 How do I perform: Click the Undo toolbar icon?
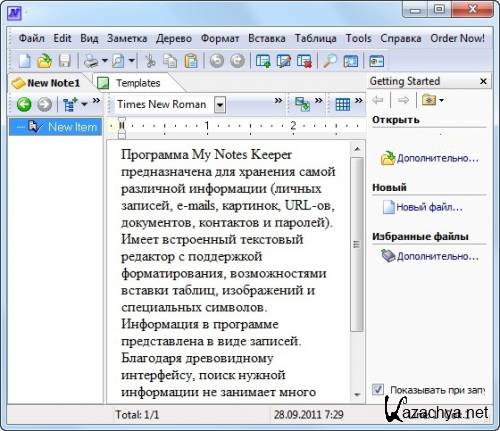pyautogui.click(x=217, y=61)
